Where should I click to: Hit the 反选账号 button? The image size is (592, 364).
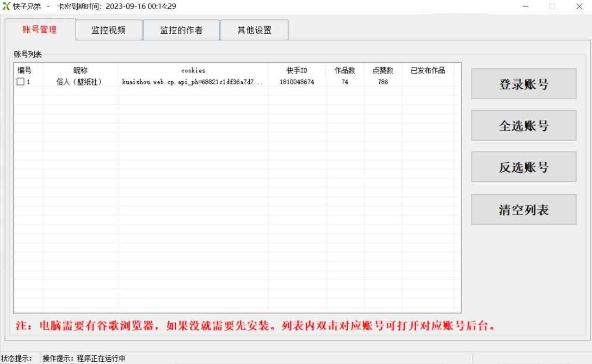click(x=524, y=167)
